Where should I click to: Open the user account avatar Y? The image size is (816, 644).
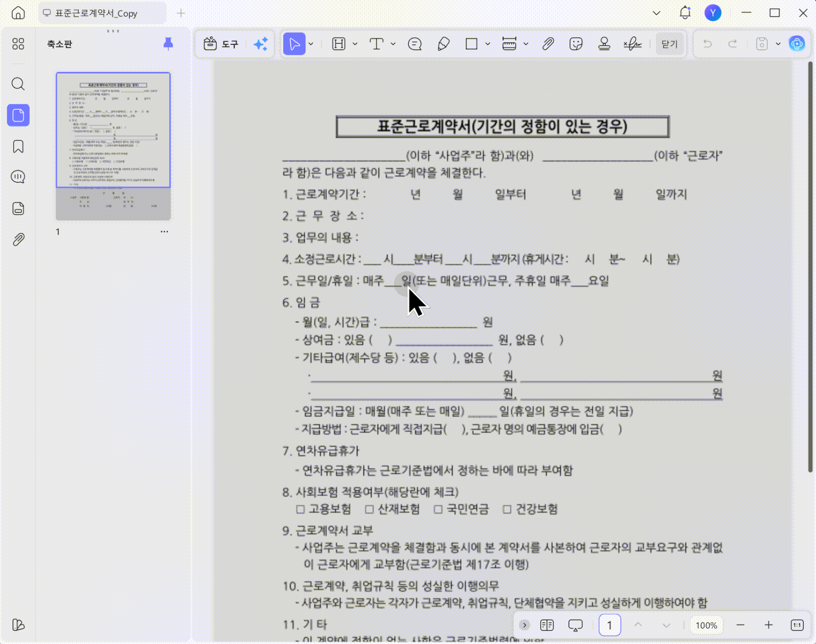pyautogui.click(x=713, y=13)
